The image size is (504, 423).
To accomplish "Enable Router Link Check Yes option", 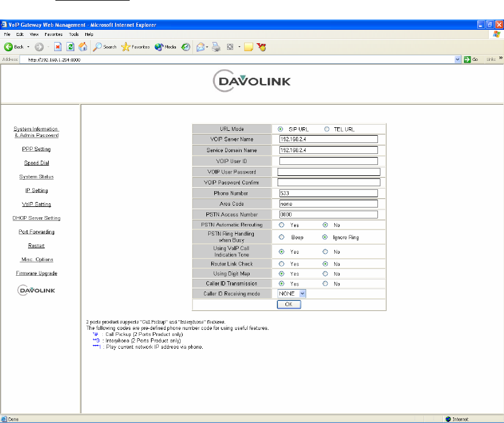I will (x=282, y=264).
